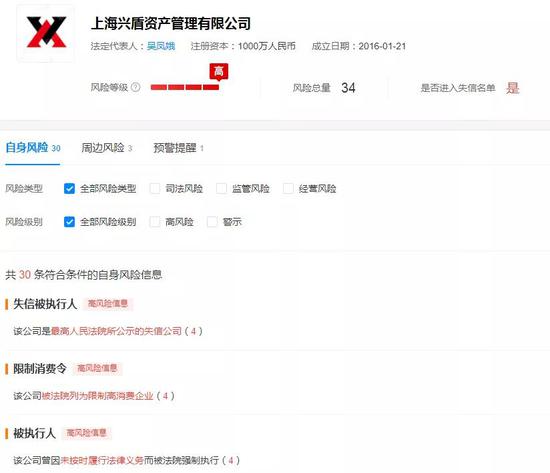Click company name 上海兴盾资产管理有限公司
550x473 pixels.
pyautogui.click(x=171, y=24)
